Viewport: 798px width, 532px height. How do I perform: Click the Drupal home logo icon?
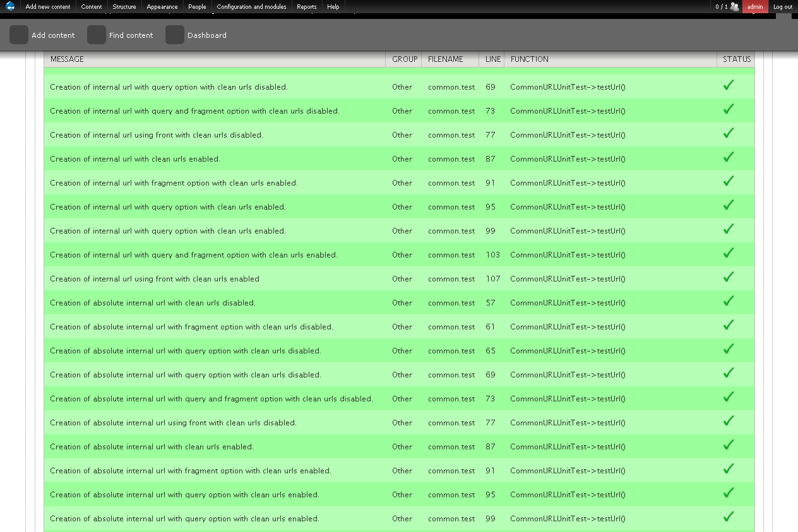click(x=10, y=6)
